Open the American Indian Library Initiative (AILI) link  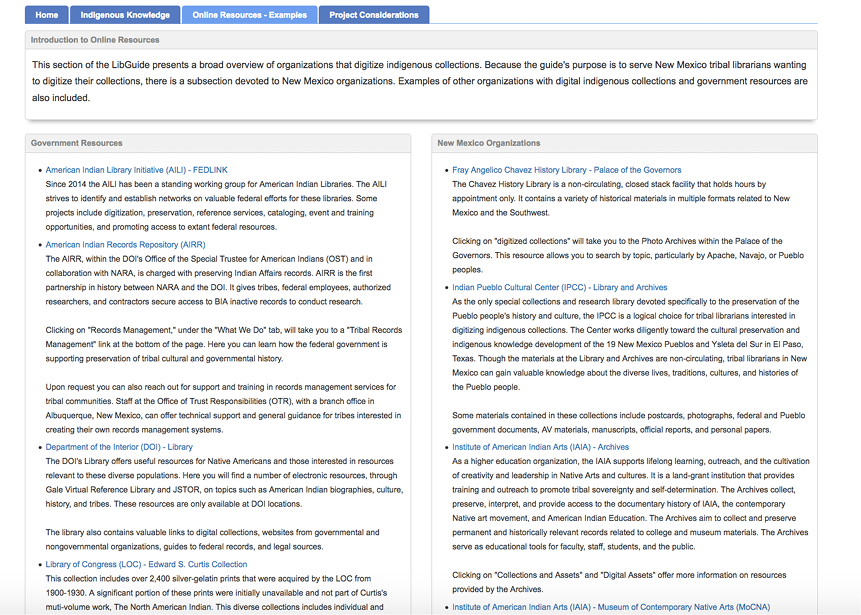(x=137, y=169)
